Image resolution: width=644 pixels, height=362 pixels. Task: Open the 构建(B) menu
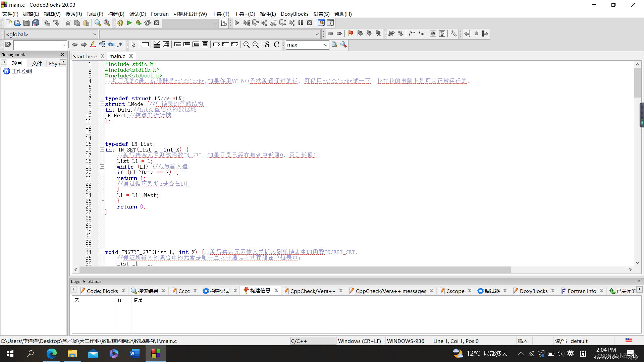point(116,14)
